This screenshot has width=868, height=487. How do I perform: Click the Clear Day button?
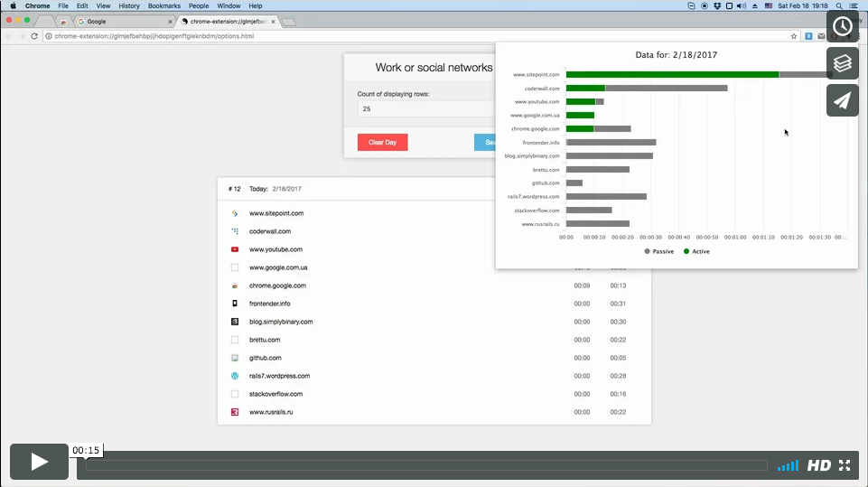point(383,143)
